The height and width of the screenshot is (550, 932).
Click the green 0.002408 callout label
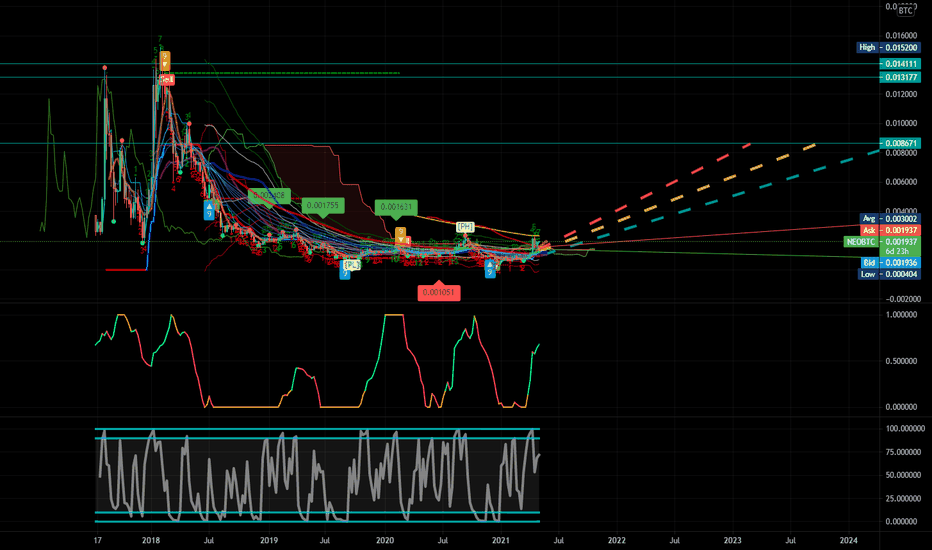click(269, 195)
